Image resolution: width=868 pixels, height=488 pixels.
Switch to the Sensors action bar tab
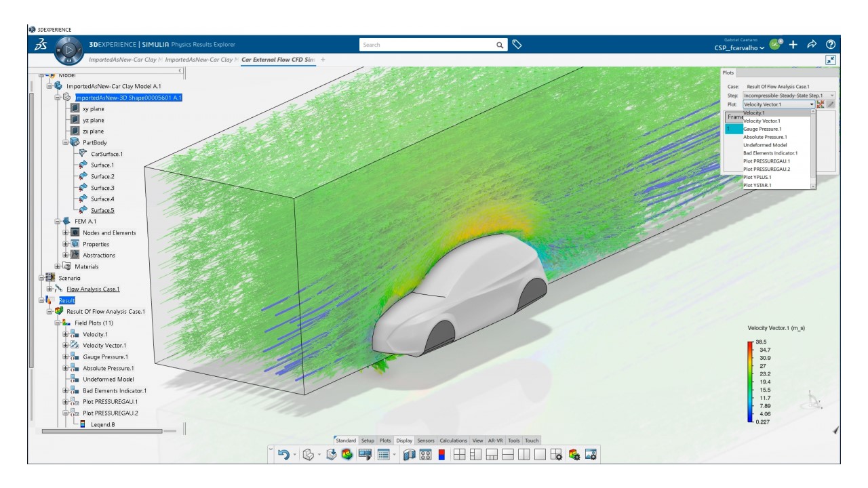(x=426, y=441)
